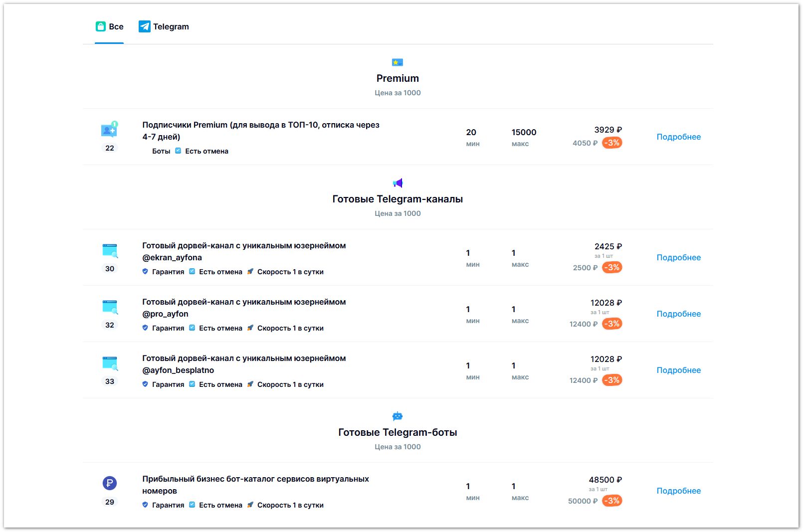Click the price 48500 ₽
Viewport: 803px width, 532px height.
point(605,480)
